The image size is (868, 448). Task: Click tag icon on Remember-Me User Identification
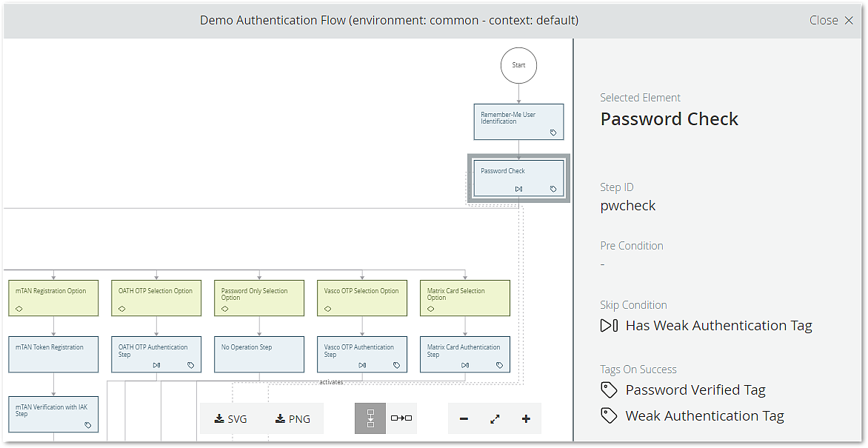click(x=553, y=133)
